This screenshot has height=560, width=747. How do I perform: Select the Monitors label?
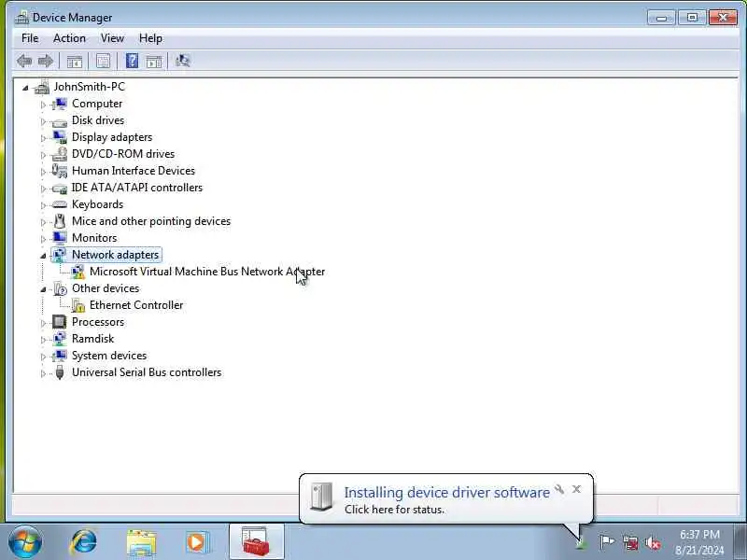(x=94, y=238)
